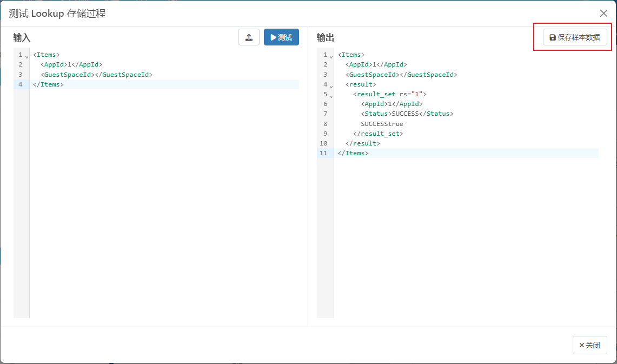Image resolution: width=617 pixels, height=364 pixels.
Task: Select line number 3 in the input gutter
Action: [20, 75]
